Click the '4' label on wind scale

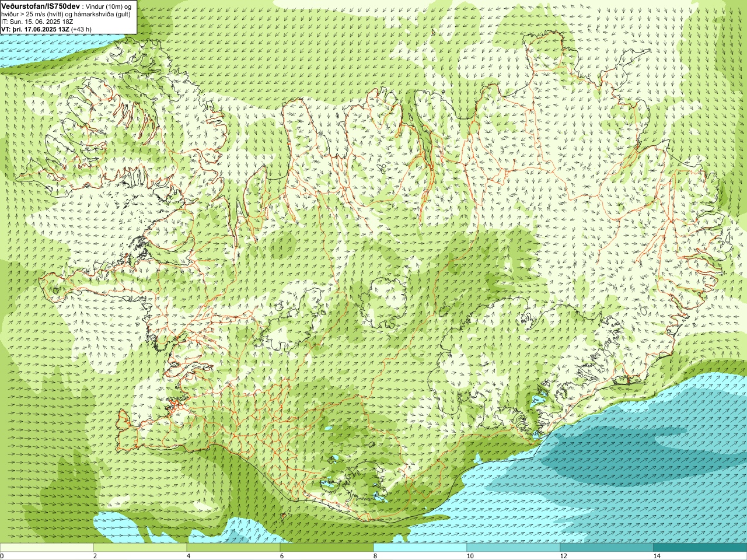click(x=189, y=556)
